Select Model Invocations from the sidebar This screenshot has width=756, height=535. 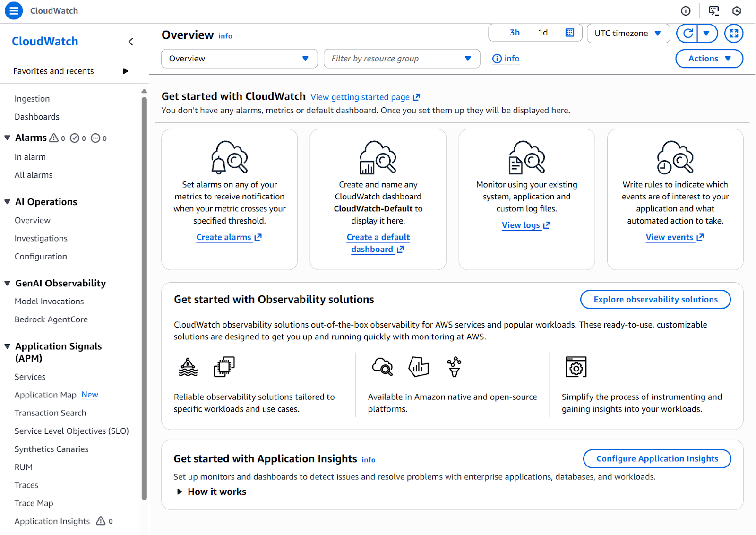click(49, 301)
